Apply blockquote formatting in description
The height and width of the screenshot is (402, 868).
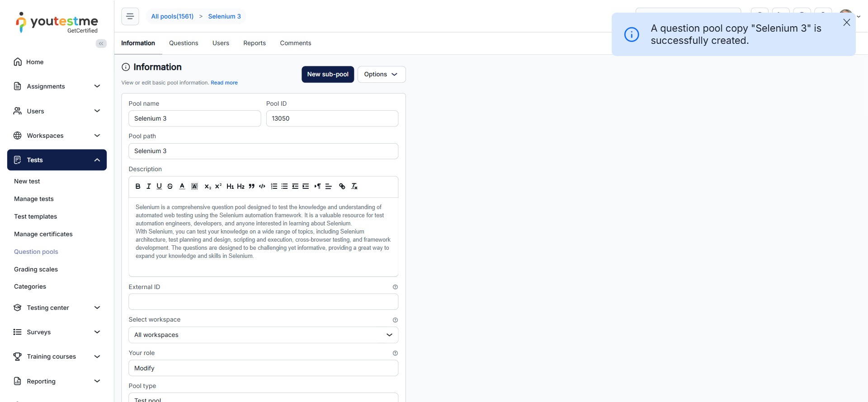[251, 186]
